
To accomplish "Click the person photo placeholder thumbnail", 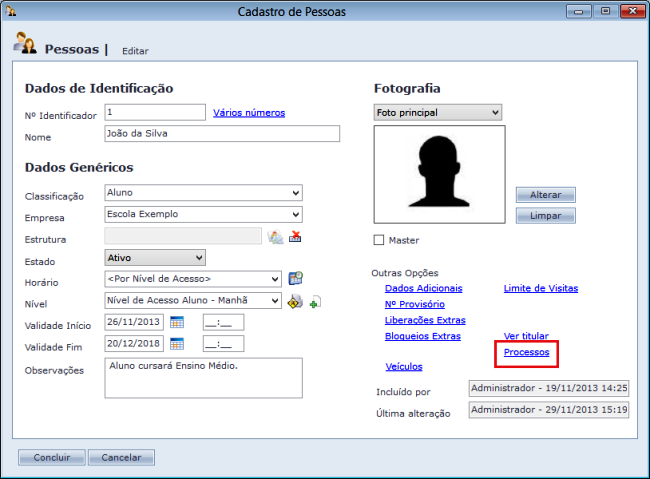I will click(x=439, y=174).
